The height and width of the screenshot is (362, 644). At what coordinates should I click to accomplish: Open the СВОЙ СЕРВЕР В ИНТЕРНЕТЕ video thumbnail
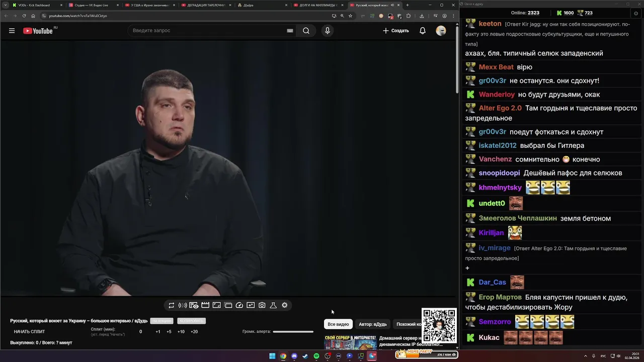pos(350,342)
